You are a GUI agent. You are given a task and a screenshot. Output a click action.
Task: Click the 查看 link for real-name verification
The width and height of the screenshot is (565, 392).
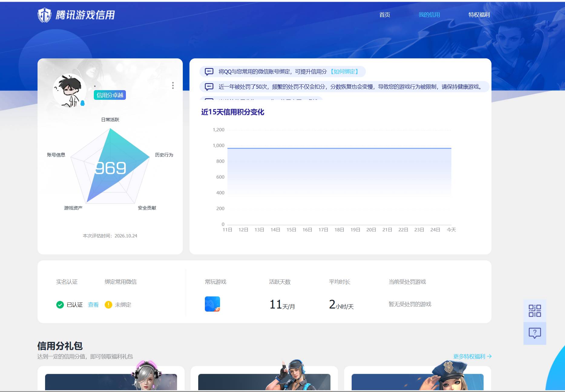(93, 305)
